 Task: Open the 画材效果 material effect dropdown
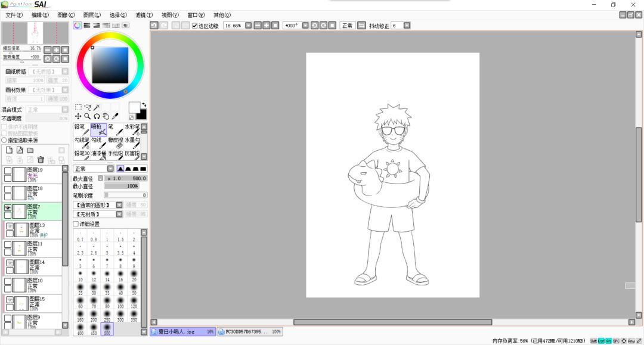click(x=65, y=90)
